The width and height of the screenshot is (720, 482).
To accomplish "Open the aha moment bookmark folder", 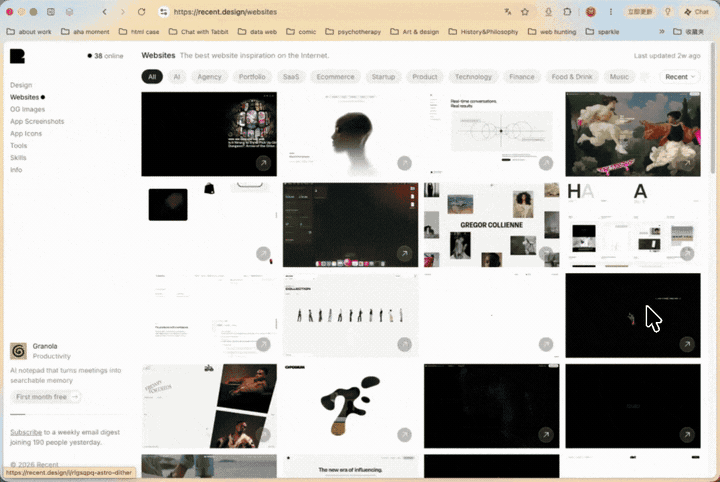I will [x=85, y=32].
